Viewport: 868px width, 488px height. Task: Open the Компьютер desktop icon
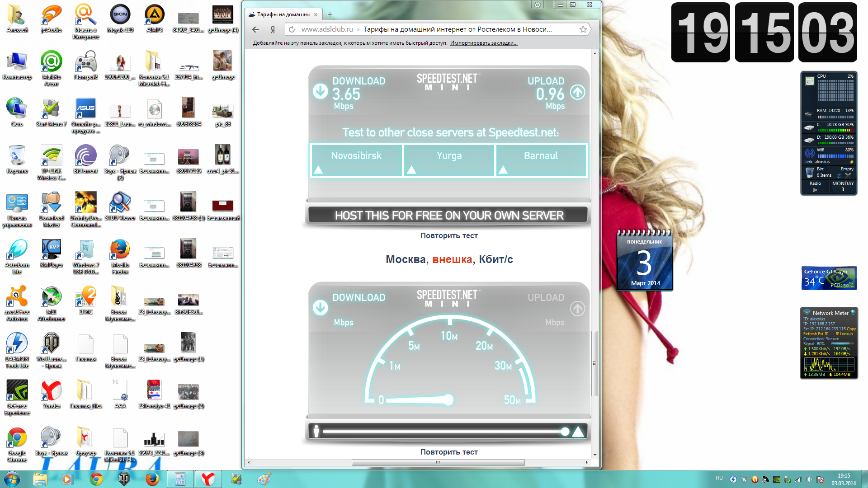[17, 65]
